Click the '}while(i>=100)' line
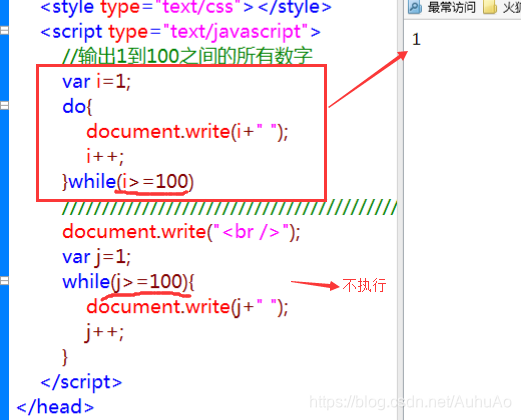The height and width of the screenshot is (420, 521). click(128, 182)
